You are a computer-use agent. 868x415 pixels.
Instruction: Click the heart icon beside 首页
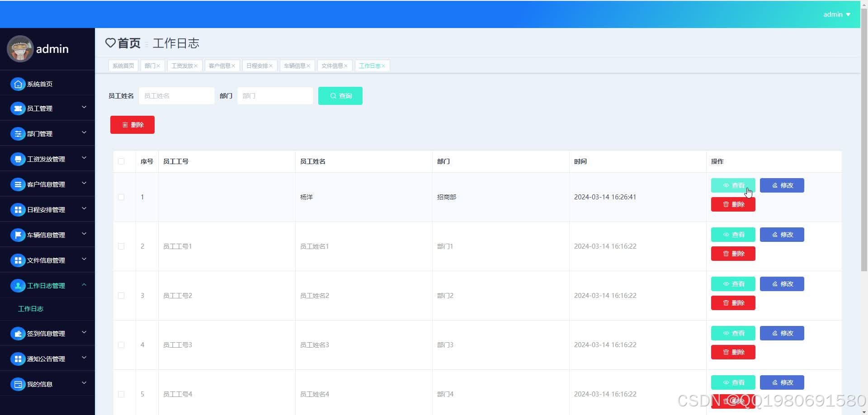point(110,43)
